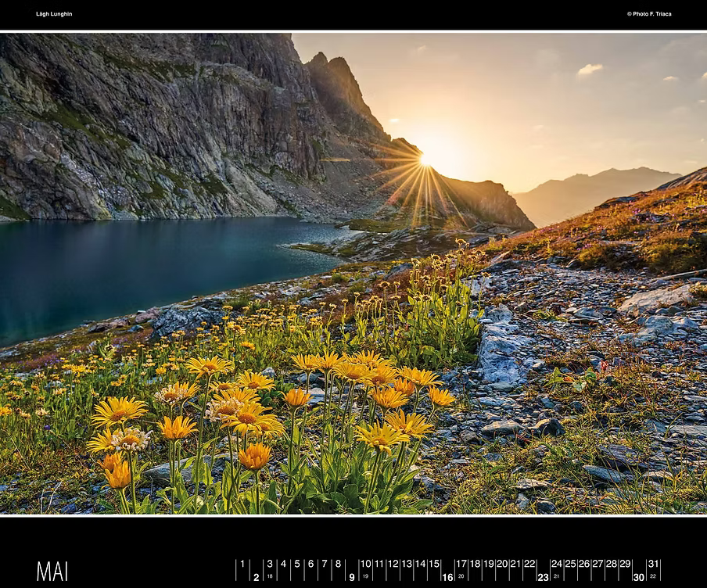Select bold Sunday 9 in the calendar
The height and width of the screenshot is (588, 707).
tap(352, 577)
